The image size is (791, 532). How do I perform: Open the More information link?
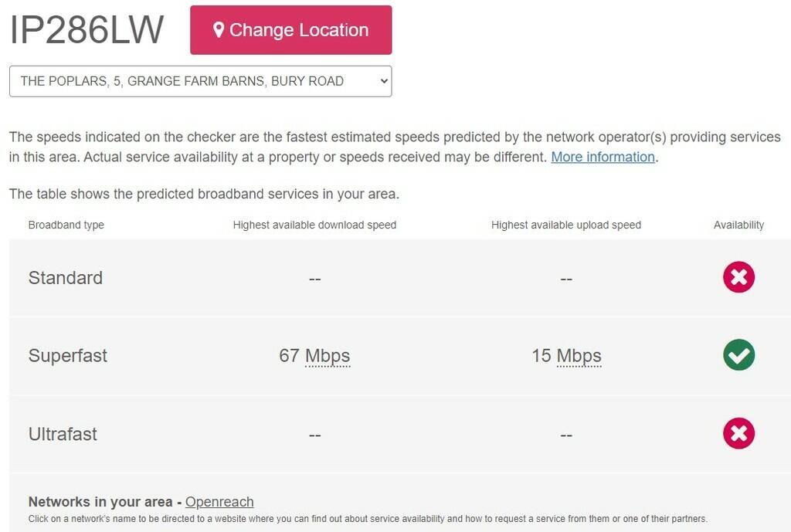click(603, 157)
